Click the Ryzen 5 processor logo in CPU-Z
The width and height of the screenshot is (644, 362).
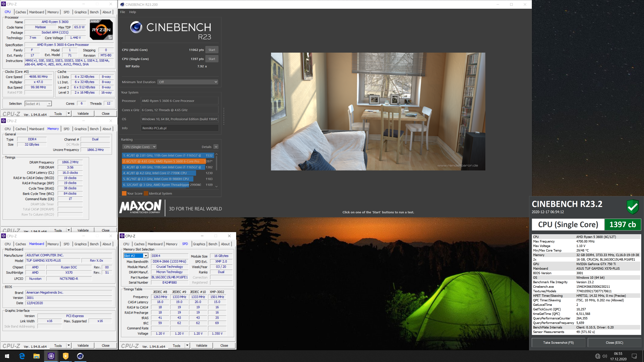tap(101, 30)
